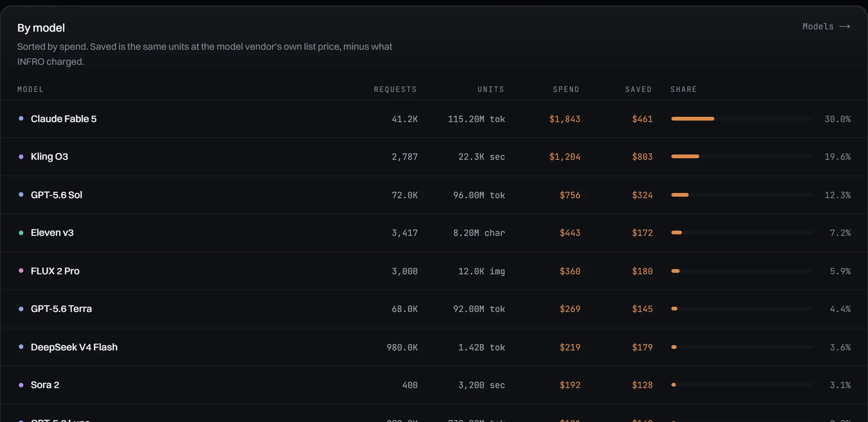
Task: Open the GPT-5.6 Sol row name
Action: 56,195
